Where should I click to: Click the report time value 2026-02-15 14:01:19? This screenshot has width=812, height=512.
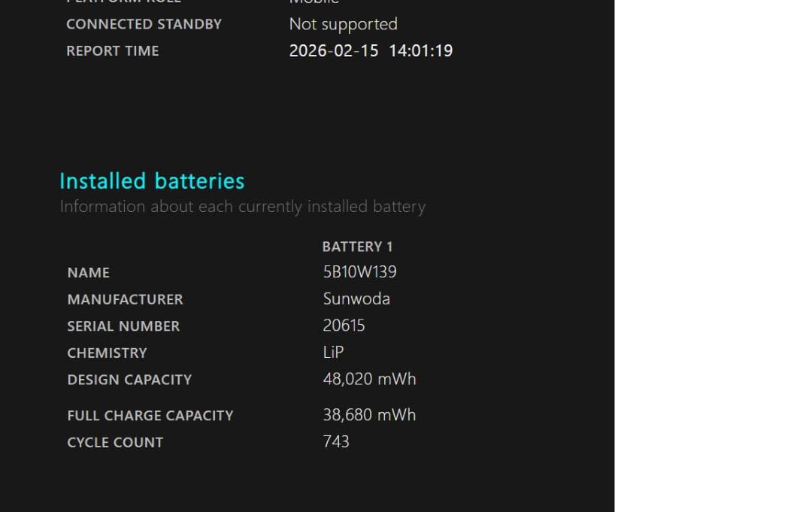click(371, 51)
